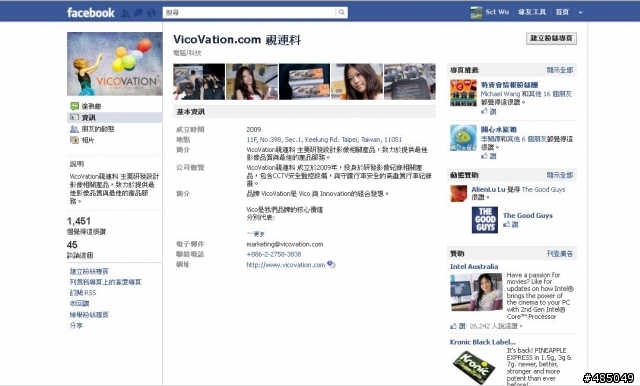Select marketing@vicovation.com email text
Image resolution: width=640 pixels, height=386 pixels.
tap(284, 244)
